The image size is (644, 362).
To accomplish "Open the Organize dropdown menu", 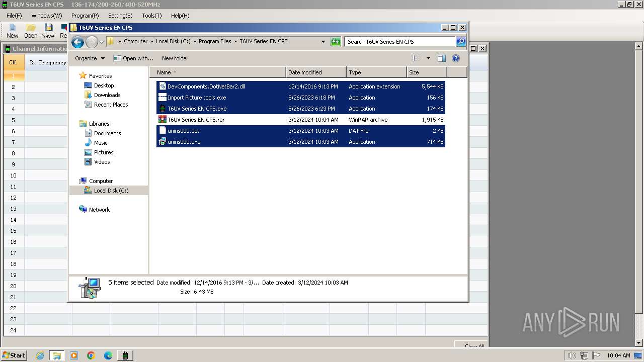I will tap(90, 58).
